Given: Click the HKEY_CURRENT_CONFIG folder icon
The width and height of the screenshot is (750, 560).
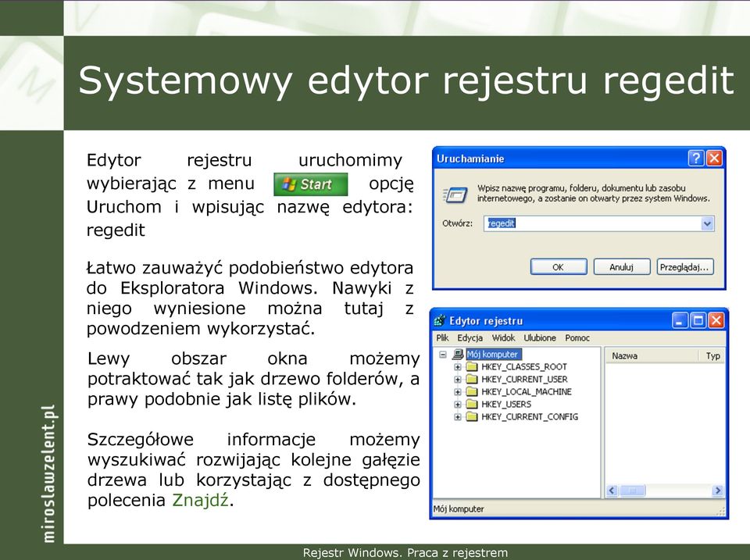Looking at the screenshot, I should (472, 416).
